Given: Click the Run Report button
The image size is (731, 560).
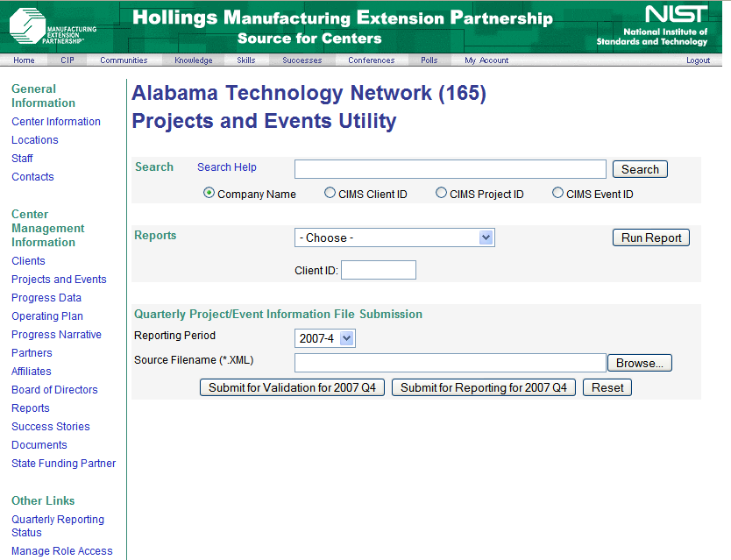Looking at the screenshot, I should (x=651, y=237).
